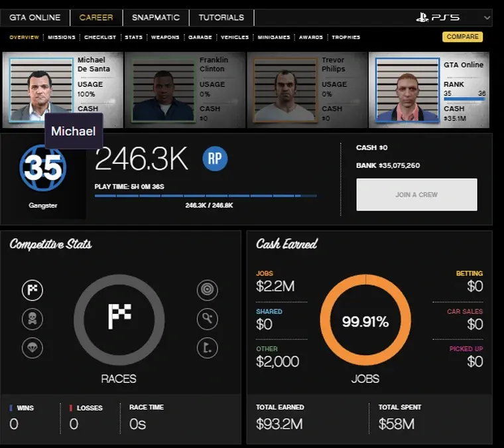Select the bullseye target stats icon
Viewport: 504px width, 448px height.
(x=208, y=290)
